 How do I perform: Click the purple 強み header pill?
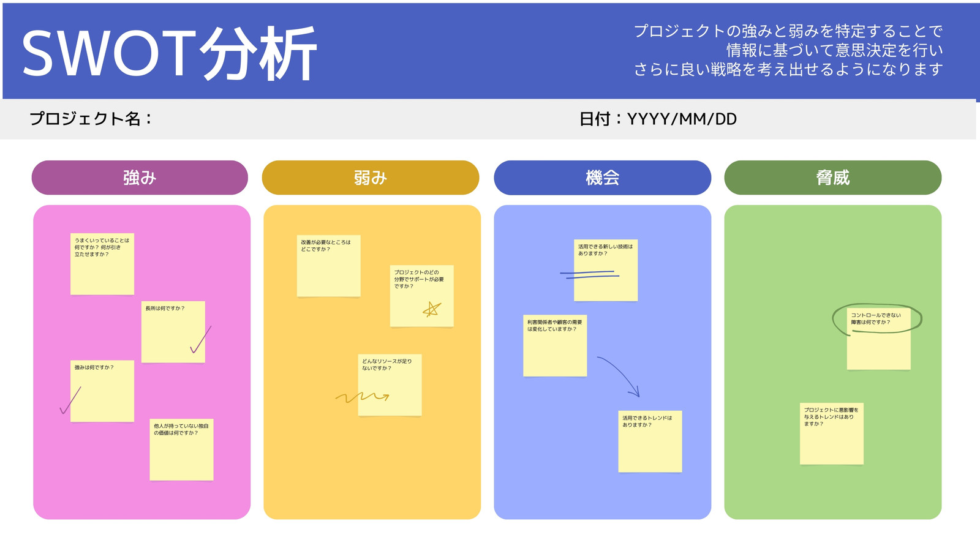[140, 178]
